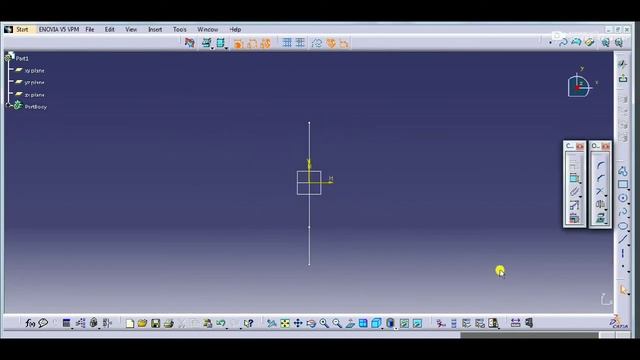Expand the Line tool flyout arrow

(629, 244)
